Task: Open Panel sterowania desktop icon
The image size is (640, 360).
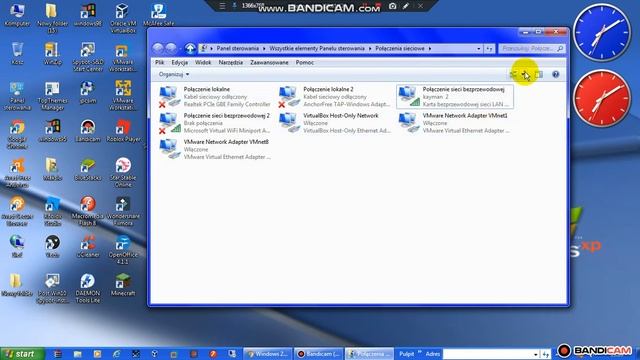Action: click(17, 96)
